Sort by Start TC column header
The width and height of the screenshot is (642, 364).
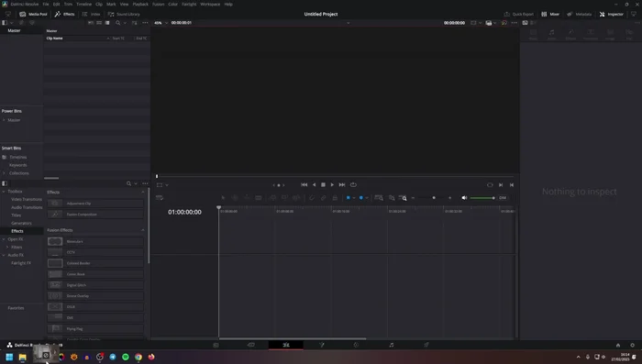tap(118, 39)
